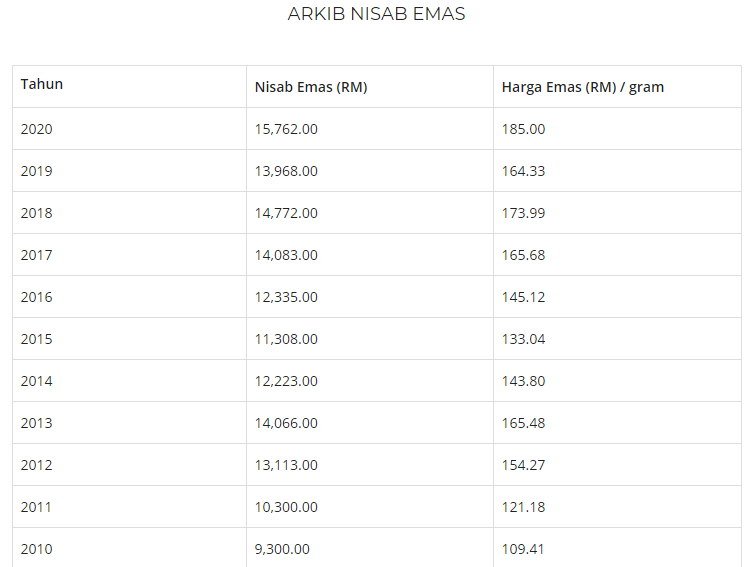Click the 15,762.00 nisab value

coord(286,129)
